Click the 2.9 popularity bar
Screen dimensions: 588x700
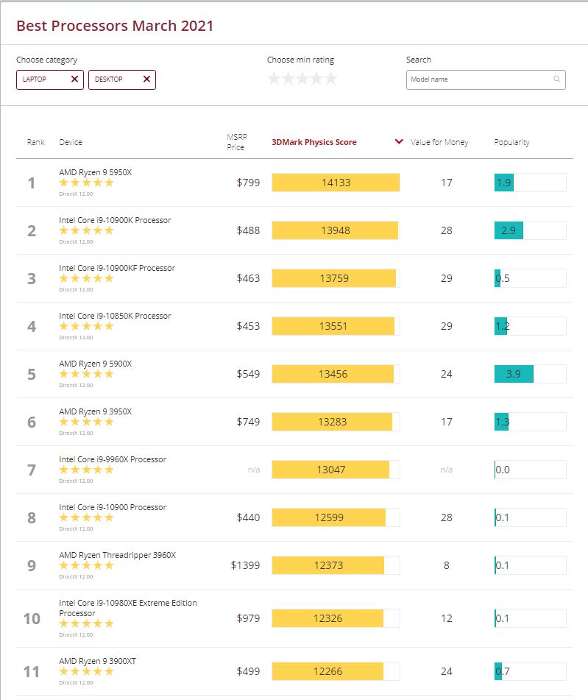(x=530, y=230)
